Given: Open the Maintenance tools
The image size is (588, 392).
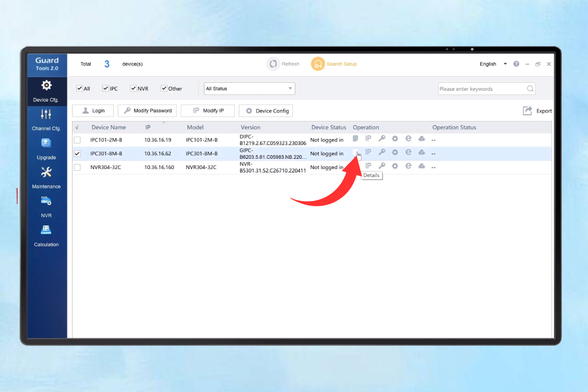Looking at the screenshot, I should pyautogui.click(x=46, y=178).
